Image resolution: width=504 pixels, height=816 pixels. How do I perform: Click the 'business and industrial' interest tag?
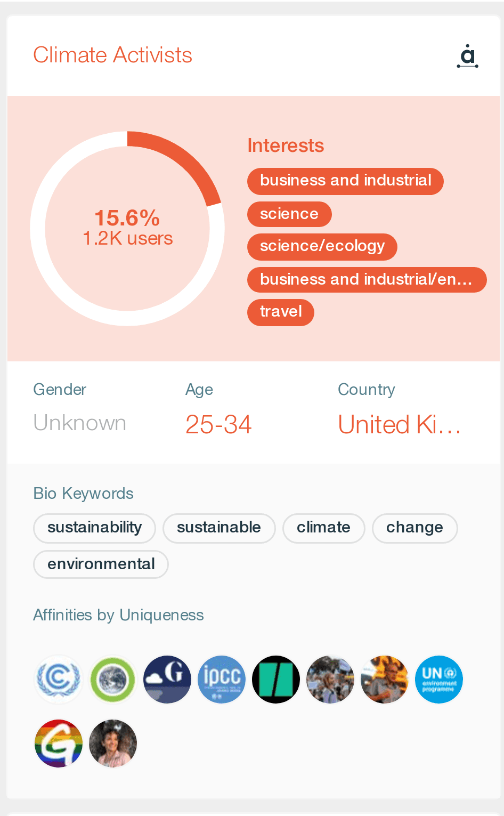point(345,181)
